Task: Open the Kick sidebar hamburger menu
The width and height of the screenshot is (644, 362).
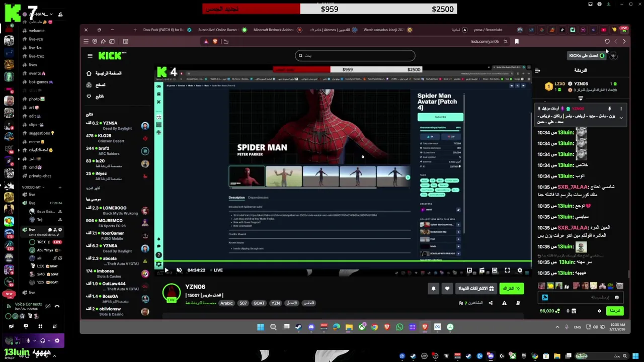Action: [x=90, y=56]
